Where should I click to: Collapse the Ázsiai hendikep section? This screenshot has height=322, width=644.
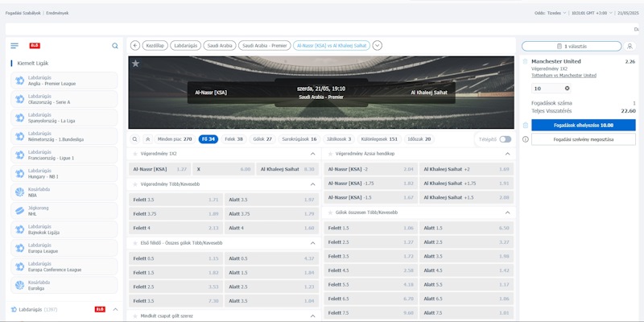pyautogui.click(x=508, y=154)
